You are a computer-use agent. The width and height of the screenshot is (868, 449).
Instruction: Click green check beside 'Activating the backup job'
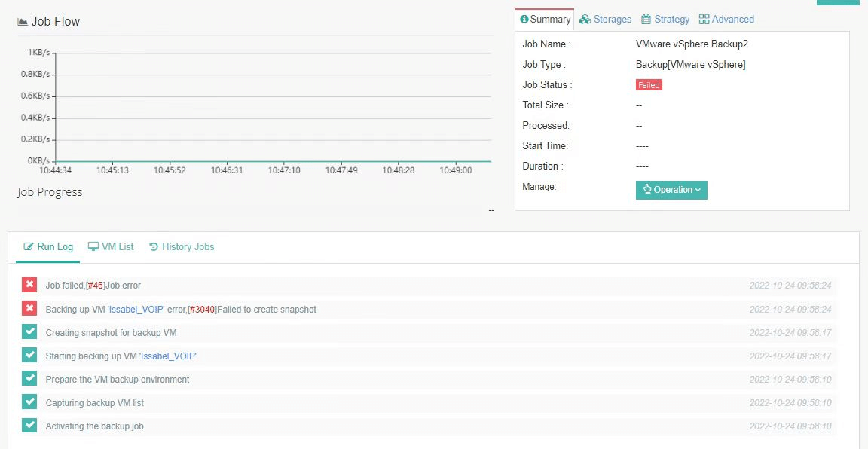[29, 425]
